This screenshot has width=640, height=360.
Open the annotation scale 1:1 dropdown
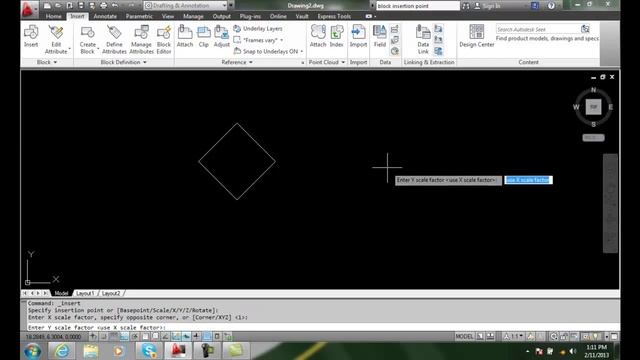(x=514, y=336)
